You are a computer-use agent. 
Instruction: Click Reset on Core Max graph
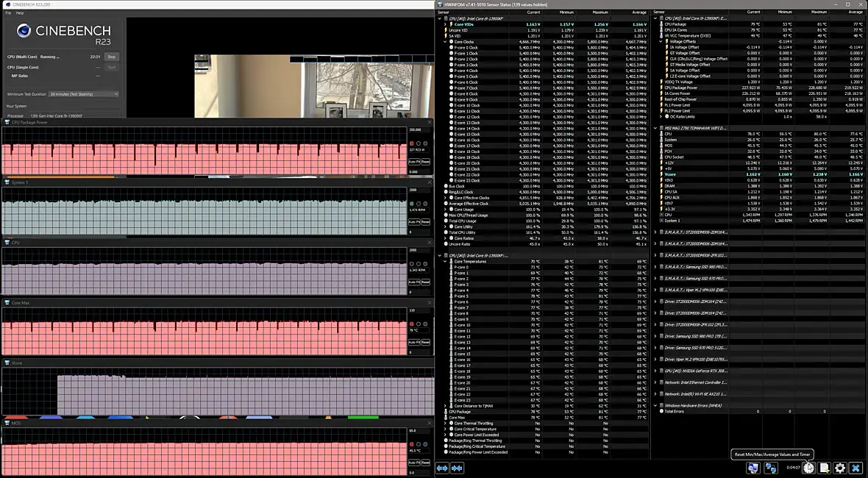coord(426,343)
